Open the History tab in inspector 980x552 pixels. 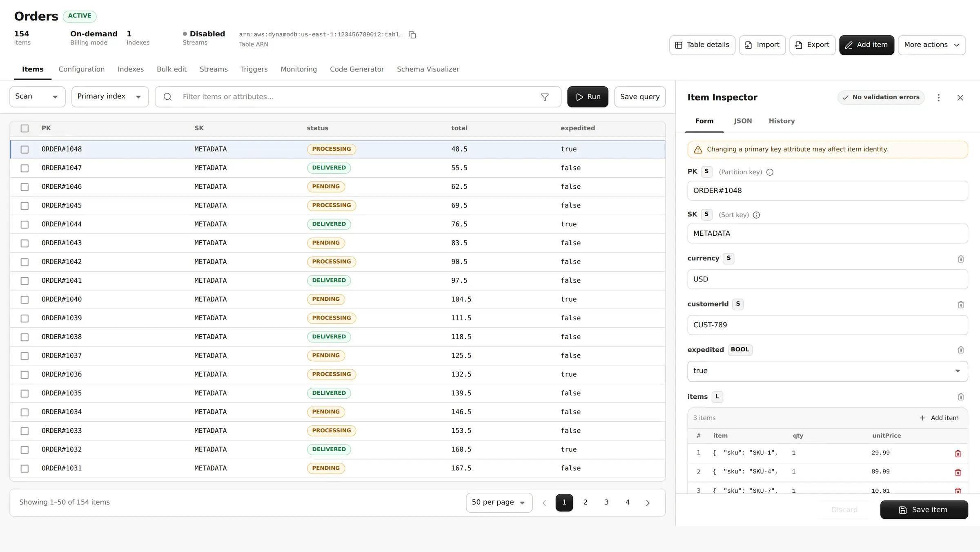click(x=782, y=121)
